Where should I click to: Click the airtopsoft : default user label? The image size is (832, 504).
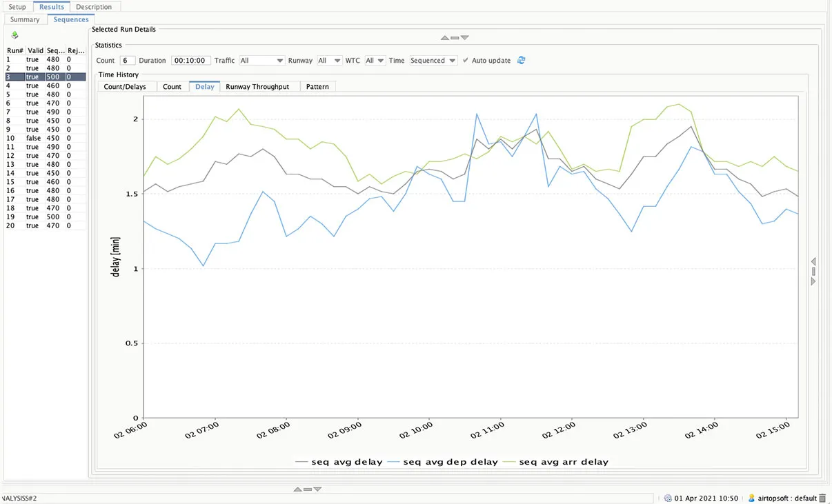click(x=786, y=498)
